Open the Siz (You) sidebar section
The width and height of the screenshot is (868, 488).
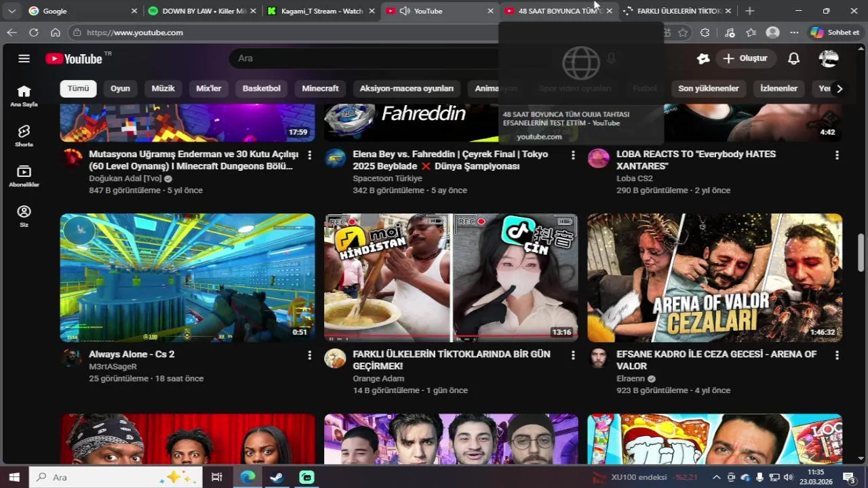point(24,216)
